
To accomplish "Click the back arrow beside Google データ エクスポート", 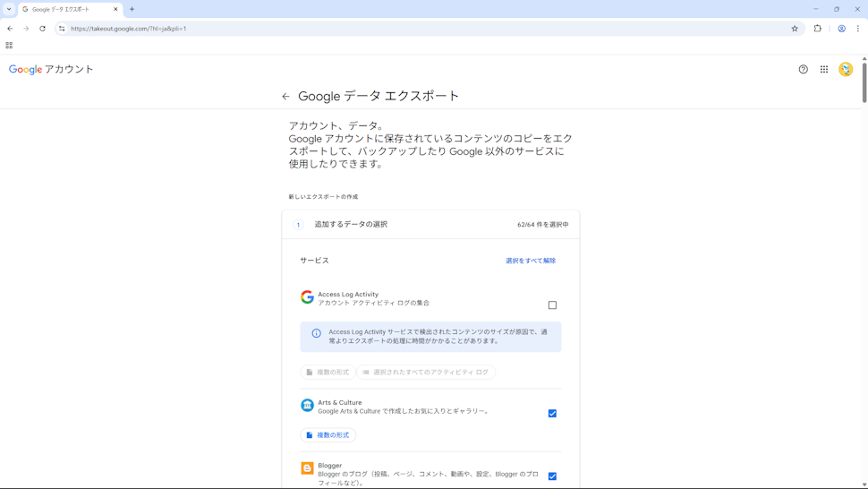I will (285, 97).
